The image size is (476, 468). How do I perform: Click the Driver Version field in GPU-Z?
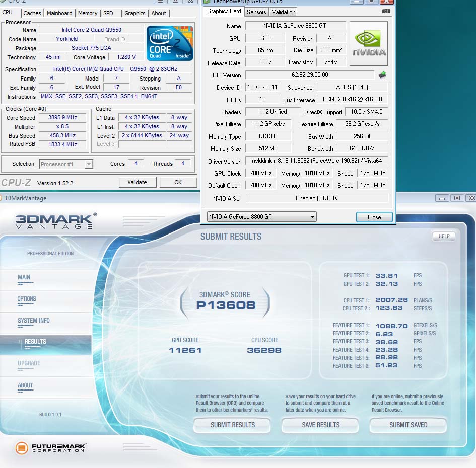(x=316, y=161)
